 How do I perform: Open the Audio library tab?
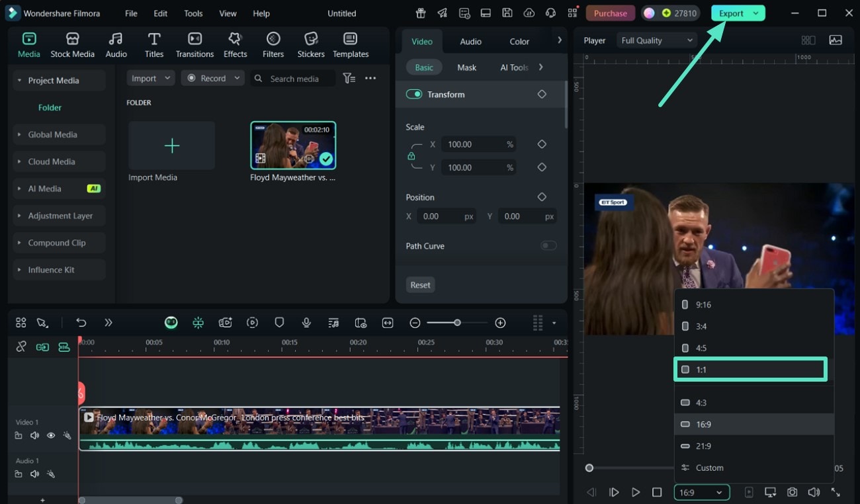(x=116, y=46)
